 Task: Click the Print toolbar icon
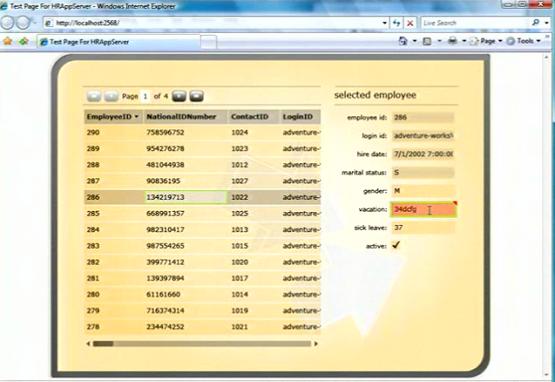pyautogui.click(x=452, y=41)
